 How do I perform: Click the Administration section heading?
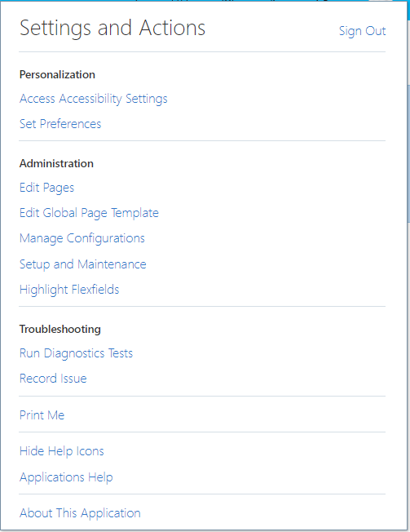pos(56,163)
